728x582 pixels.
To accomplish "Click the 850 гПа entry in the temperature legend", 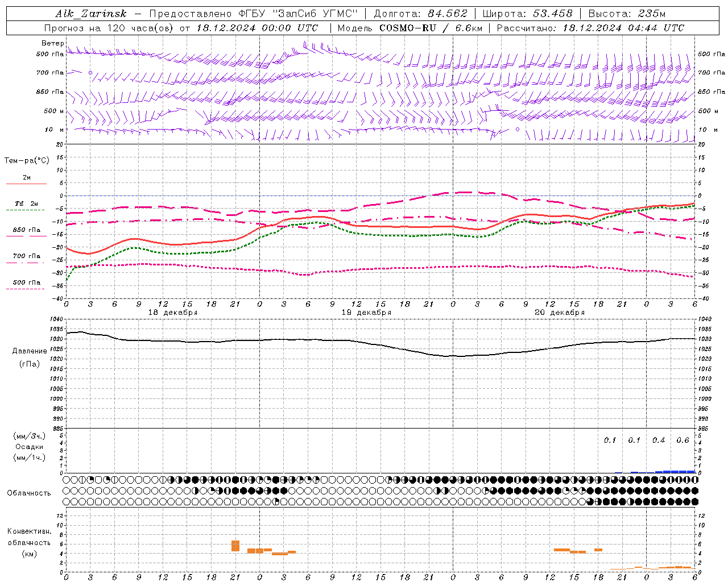I will (x=27, y=230).
